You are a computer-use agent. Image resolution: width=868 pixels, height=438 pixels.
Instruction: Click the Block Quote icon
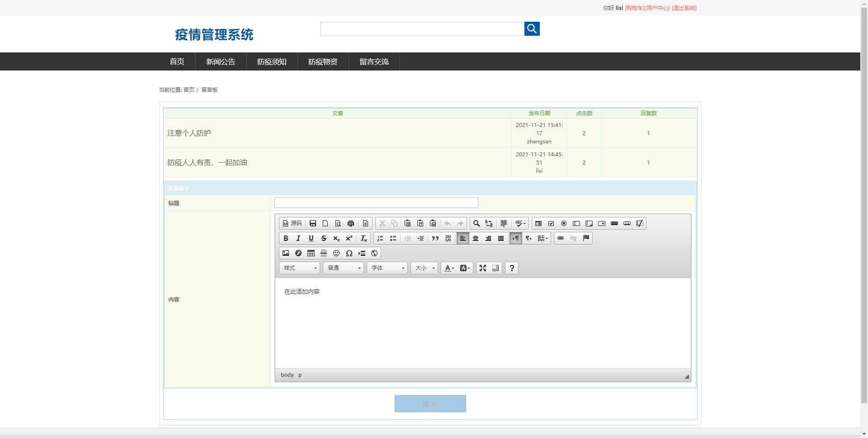435,238
